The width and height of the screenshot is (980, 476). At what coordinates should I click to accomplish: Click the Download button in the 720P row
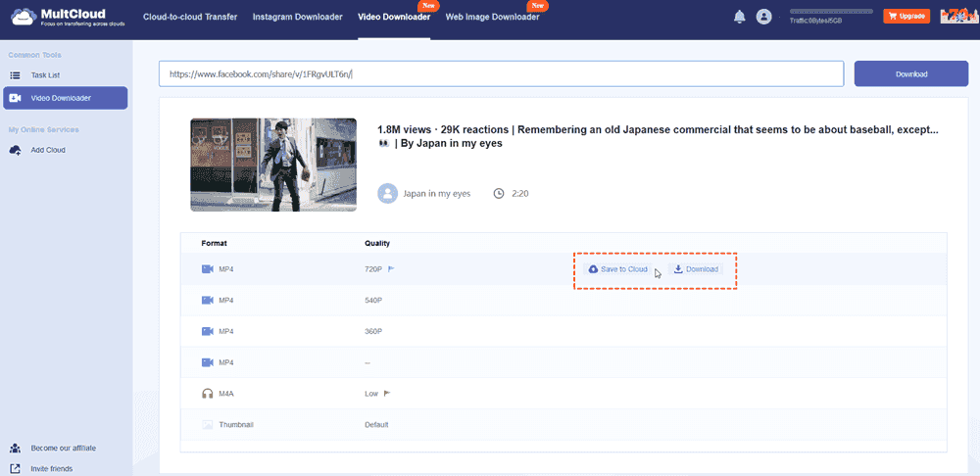[x=696, y=269]
